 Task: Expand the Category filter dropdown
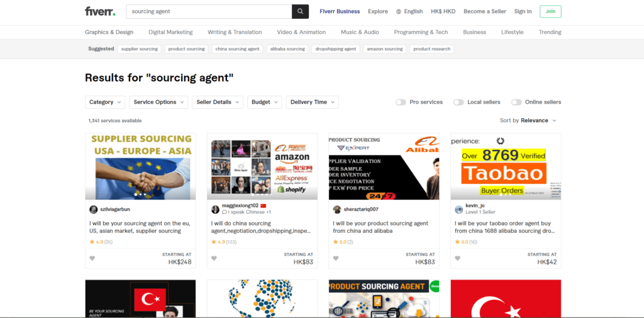[105, 102]
